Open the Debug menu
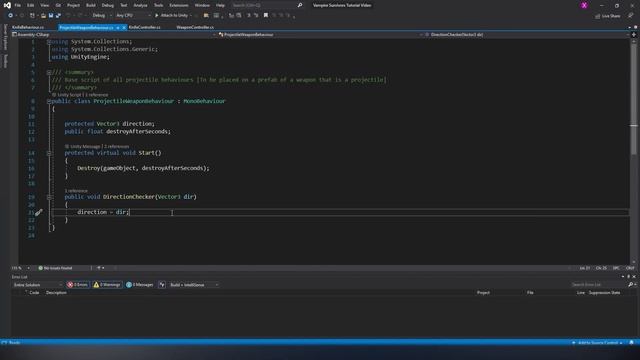 [108, 5]
